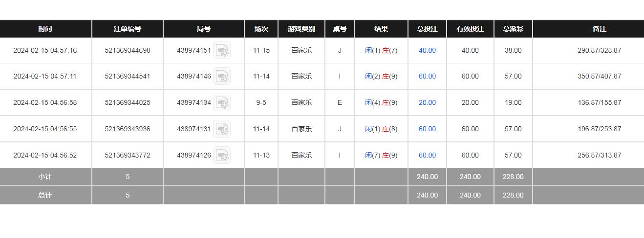
Task: Click the 游戏类别 column header
Action: (x=301, y=29)
